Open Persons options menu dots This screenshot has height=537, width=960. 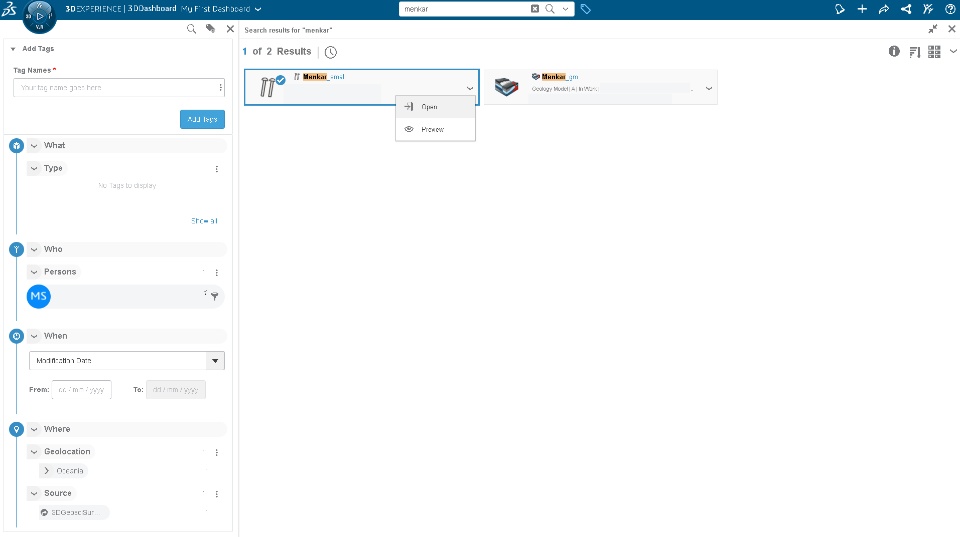[x=217, y=272]
